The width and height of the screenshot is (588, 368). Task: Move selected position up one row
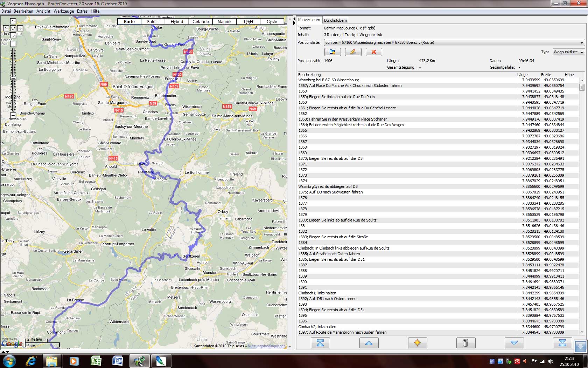pos(369,343)
